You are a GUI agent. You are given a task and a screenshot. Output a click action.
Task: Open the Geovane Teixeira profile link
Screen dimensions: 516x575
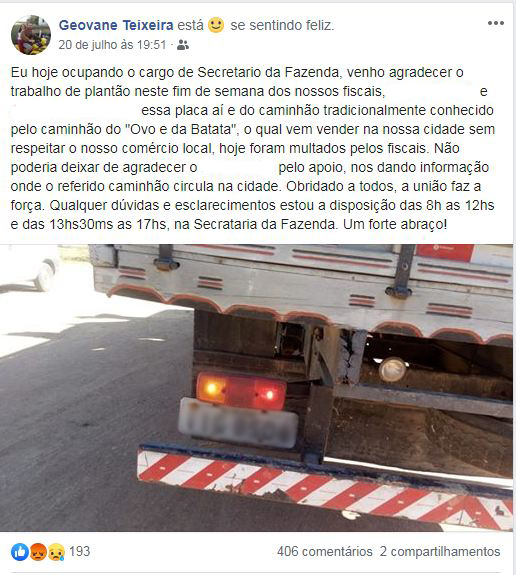click(116, 25)
